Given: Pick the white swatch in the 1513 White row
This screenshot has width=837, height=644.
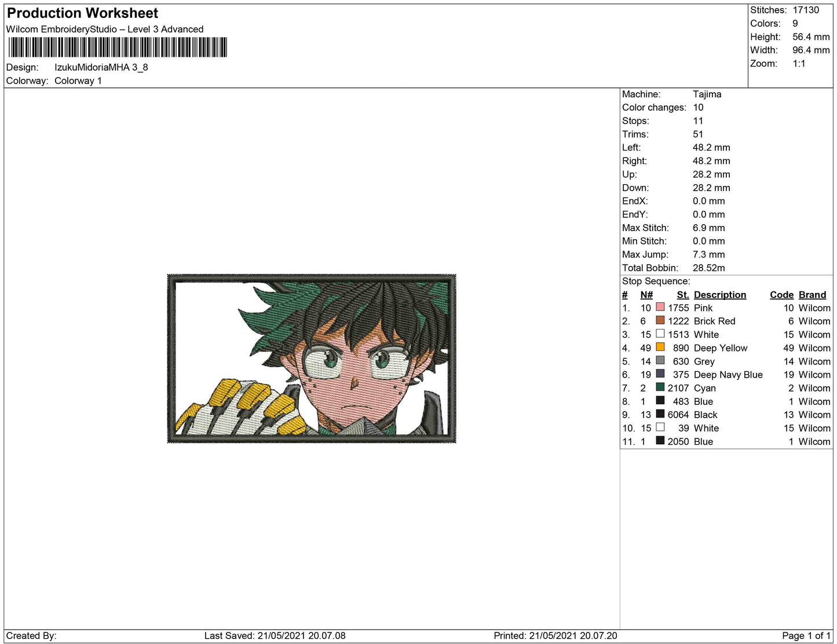Looking at the screenshot, I should (660, 334).
